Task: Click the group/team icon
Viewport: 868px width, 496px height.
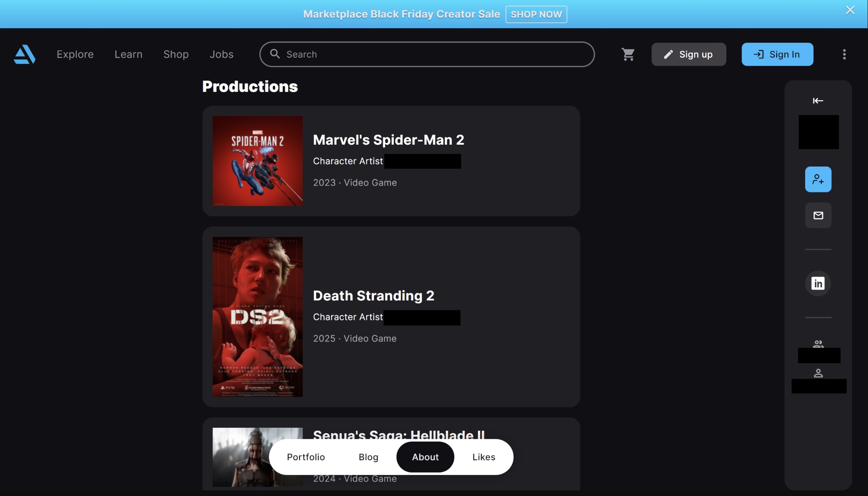Action: 818,343
